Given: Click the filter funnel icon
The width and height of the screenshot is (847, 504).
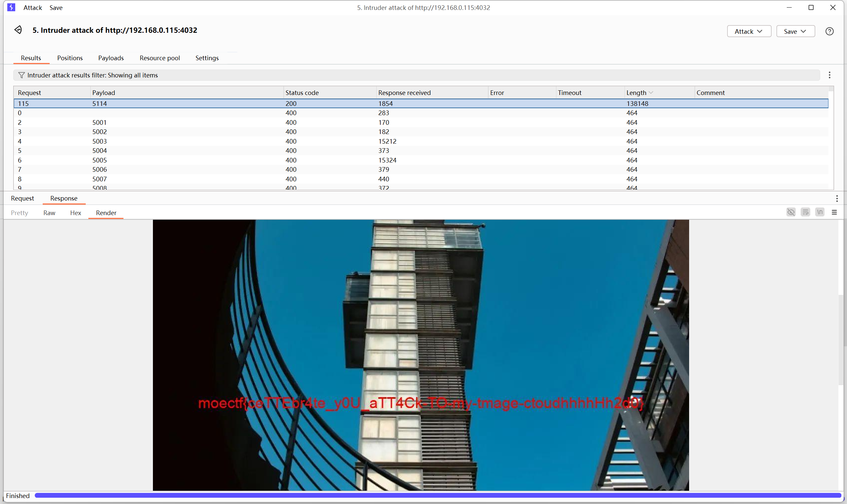Looking at the screenshot, I should pyautogui.click(x=21, y=75).
